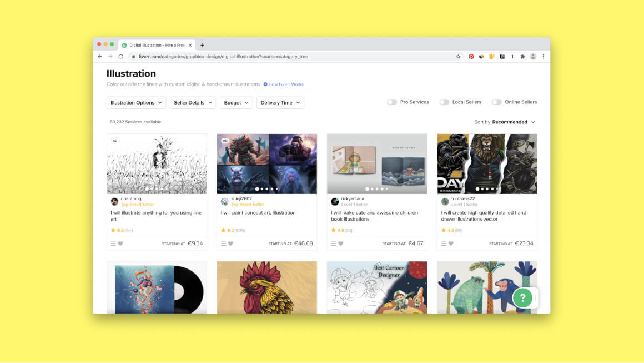Select the Digital Illustration browser tab
The image size is (644, 363).
[157, 45]
